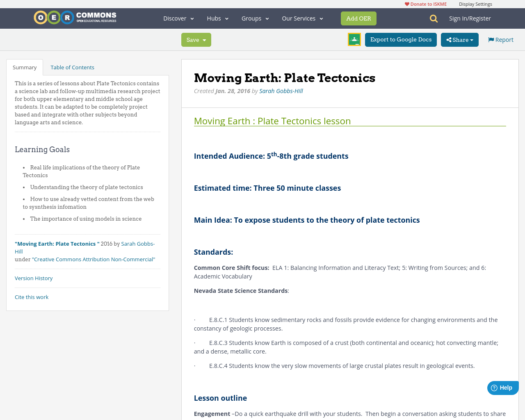Share to Google Classroom

click(x=354, y=40)
